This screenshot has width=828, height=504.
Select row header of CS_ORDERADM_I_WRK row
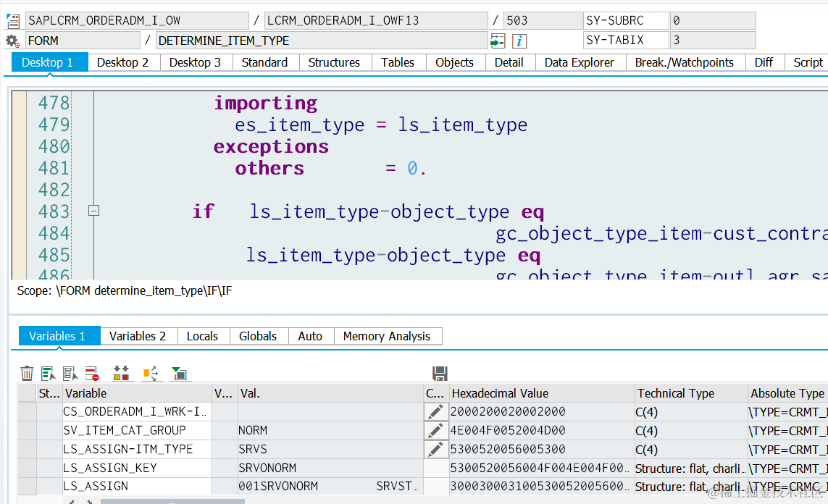[x=27, y=411]
